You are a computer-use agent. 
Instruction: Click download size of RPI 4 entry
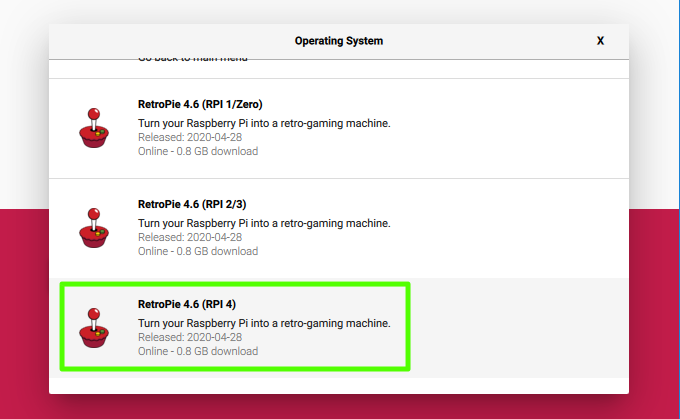click(x=198, y=351)
